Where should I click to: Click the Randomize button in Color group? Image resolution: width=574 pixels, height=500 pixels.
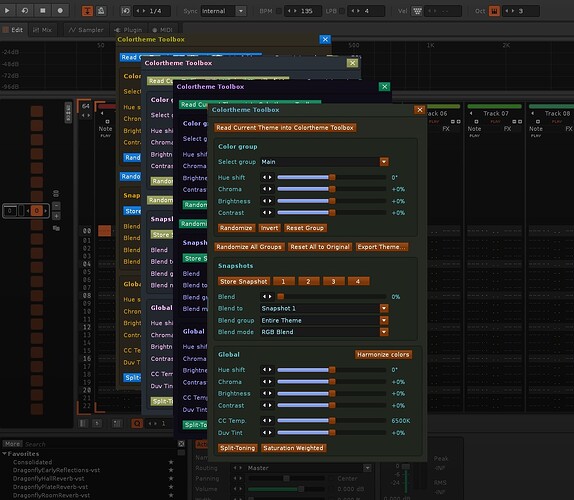coord(236,228)
